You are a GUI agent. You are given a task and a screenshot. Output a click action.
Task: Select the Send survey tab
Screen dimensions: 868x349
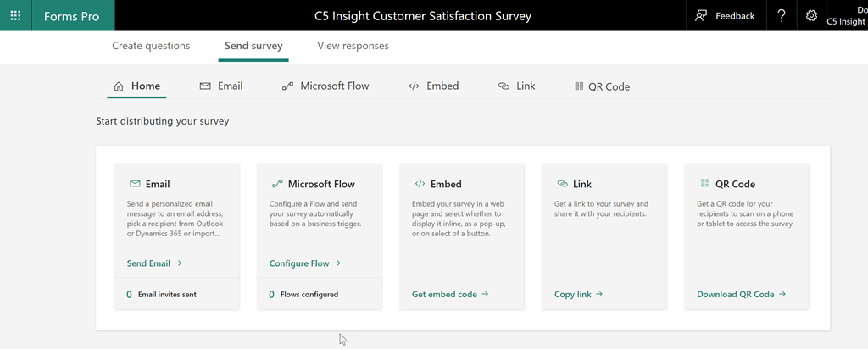pyautogui.click(x=253, y=46)
